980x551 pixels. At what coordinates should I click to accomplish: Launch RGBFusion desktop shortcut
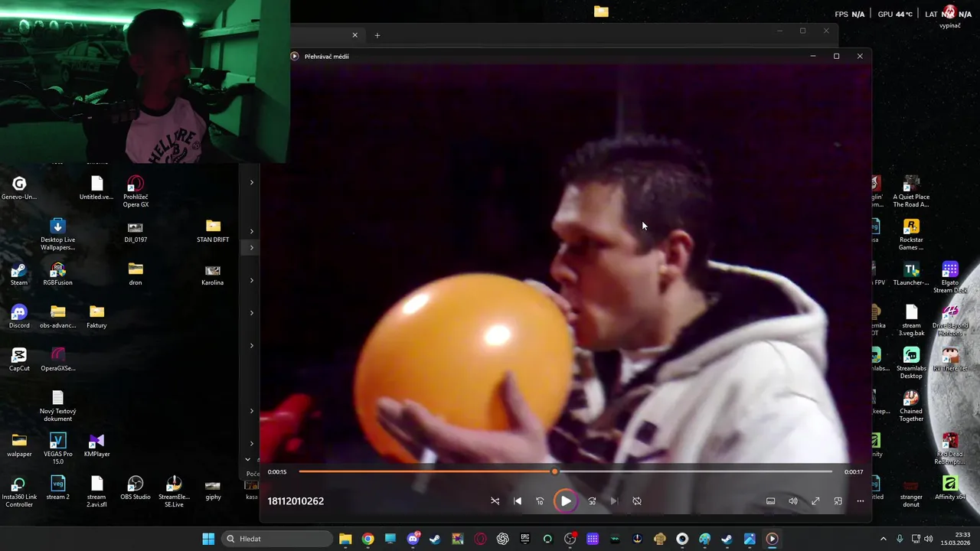57,274
